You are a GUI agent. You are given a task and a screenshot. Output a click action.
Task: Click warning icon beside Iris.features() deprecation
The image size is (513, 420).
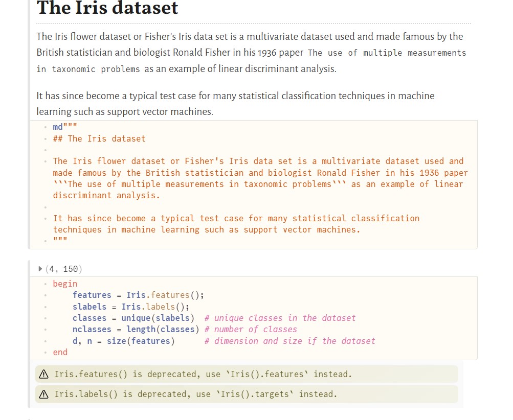pyautogui.click(x=44, y=375)
